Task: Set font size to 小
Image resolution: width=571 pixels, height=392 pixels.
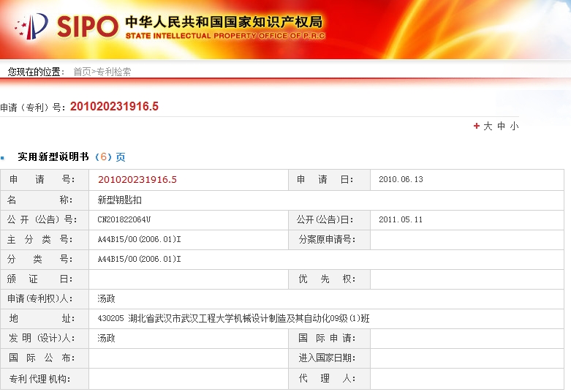Action: [x=514, y=126]
